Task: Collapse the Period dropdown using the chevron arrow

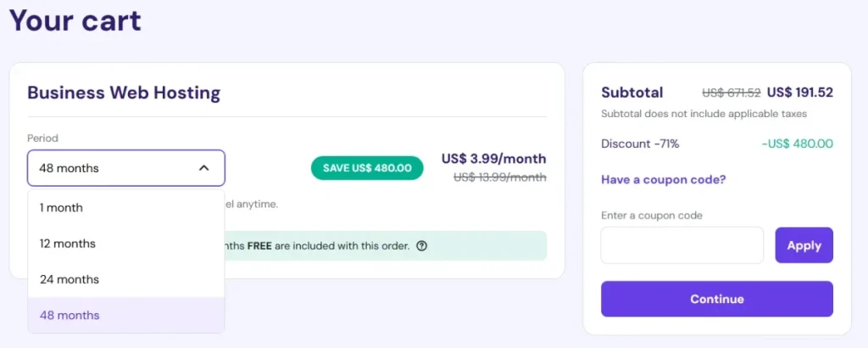Action: coord(203,168)
